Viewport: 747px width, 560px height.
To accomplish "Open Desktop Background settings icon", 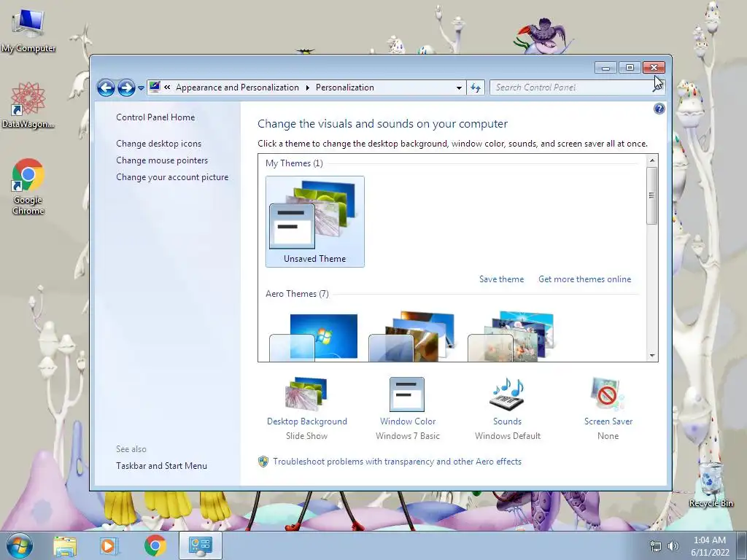I will (x=306, y=394).
